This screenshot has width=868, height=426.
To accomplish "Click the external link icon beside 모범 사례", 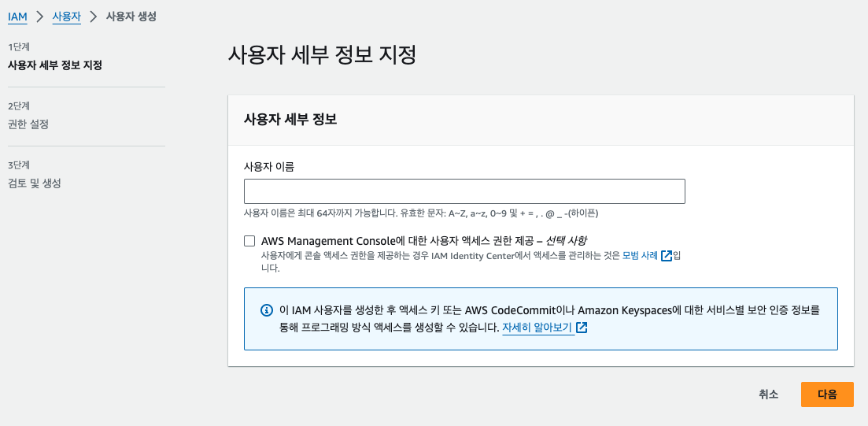I will click(x=667, y=256).
